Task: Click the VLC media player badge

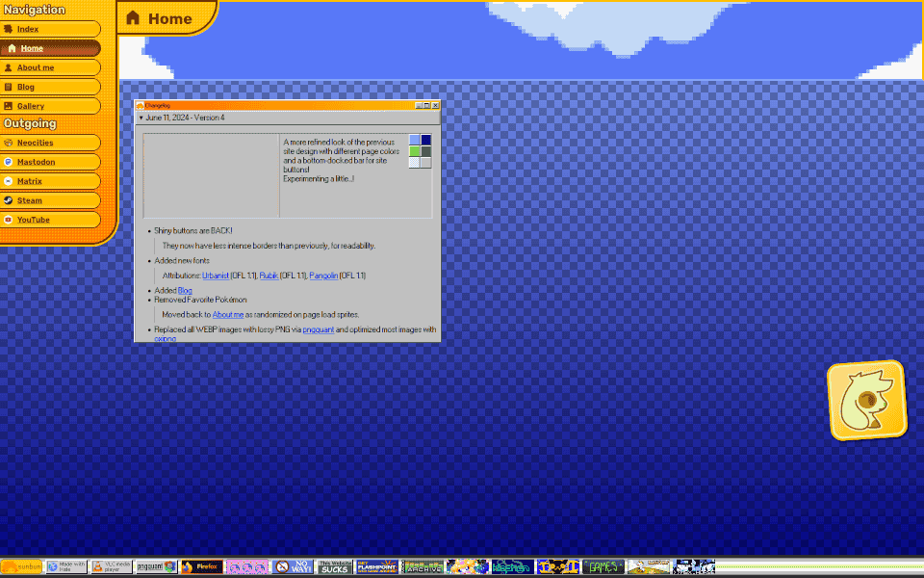Action: [112, 567]
